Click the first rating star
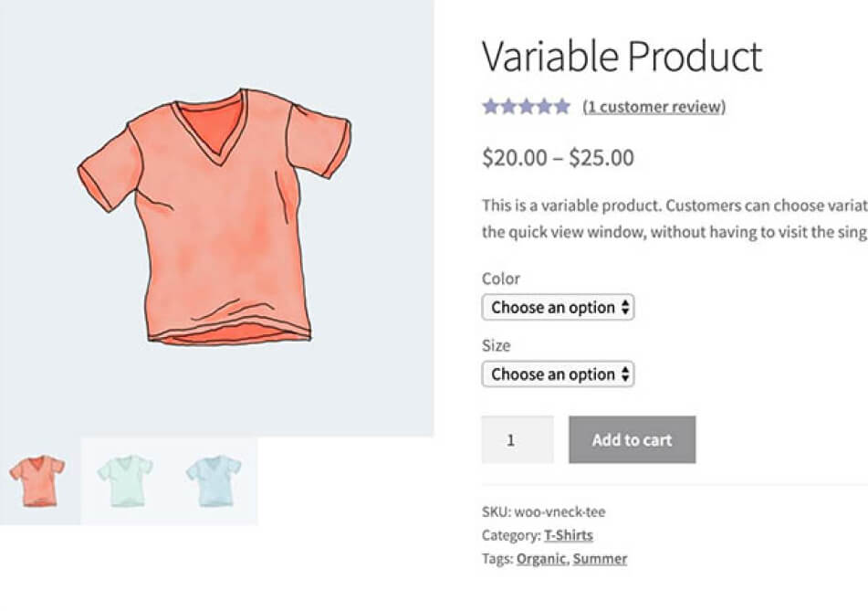 pyautogui.click(x=490, y=106)
